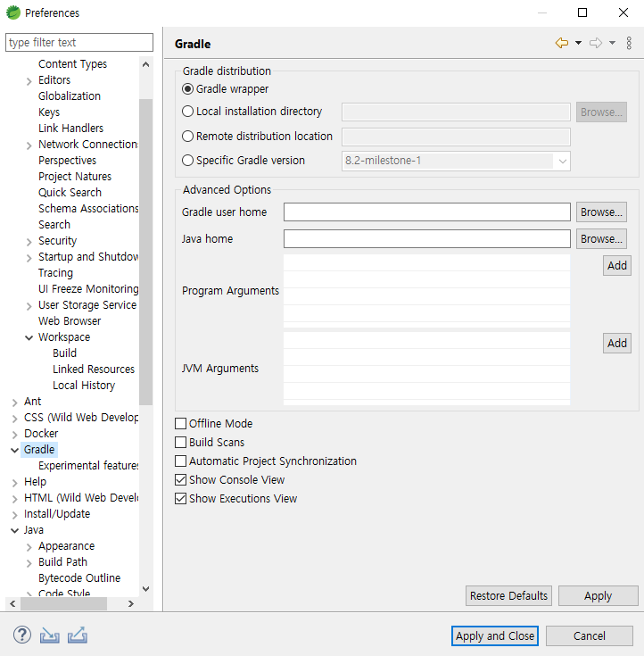Add a JVM Argument
Screen dimensions: 644x656
617,343
